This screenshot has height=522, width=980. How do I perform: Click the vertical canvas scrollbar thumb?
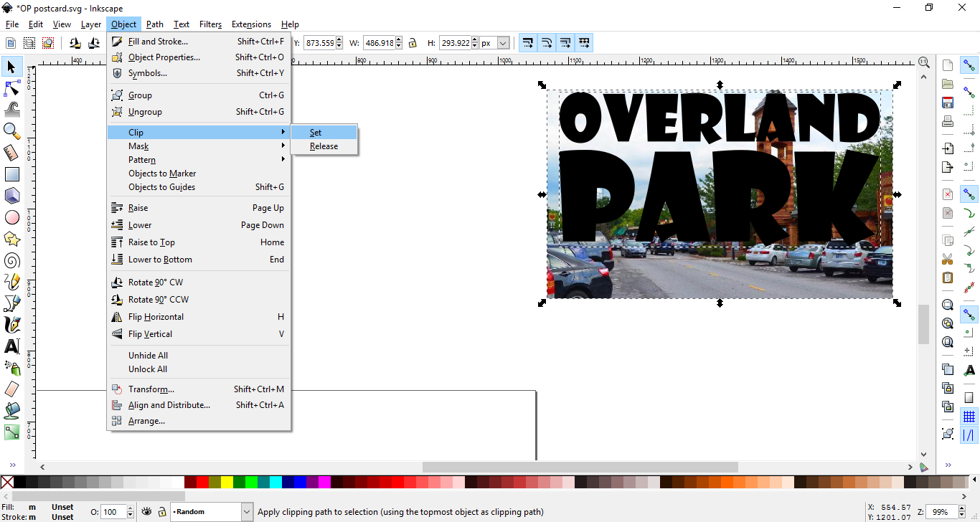pos(923,325)
